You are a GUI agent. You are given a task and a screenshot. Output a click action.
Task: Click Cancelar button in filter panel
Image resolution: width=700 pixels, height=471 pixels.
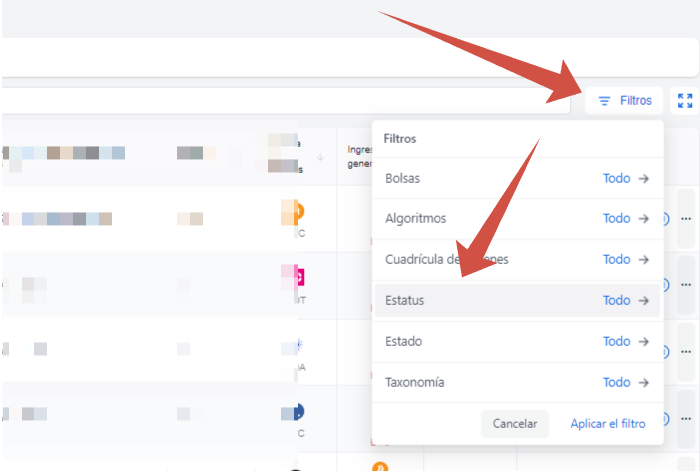point(515,424)
